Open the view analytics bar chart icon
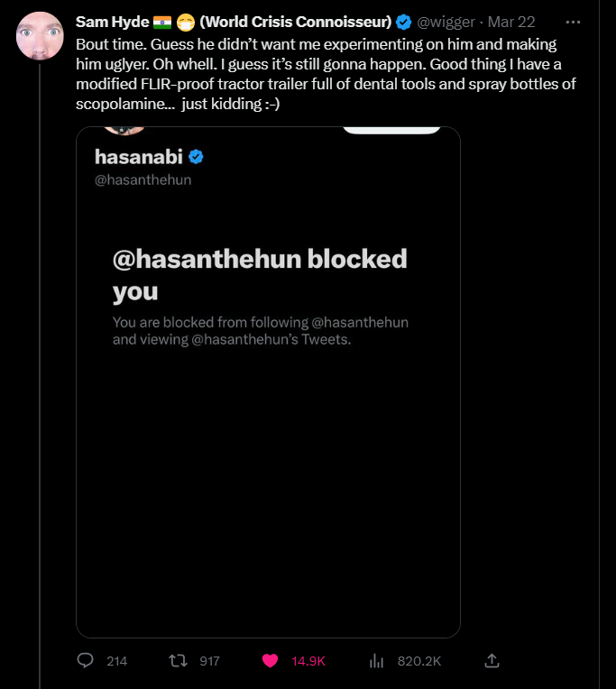616x689 pixels. 376,660
